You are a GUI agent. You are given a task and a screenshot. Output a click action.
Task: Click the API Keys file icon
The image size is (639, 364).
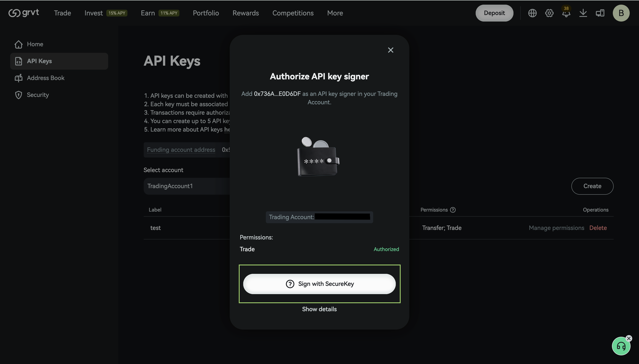(x=19, y=61)
